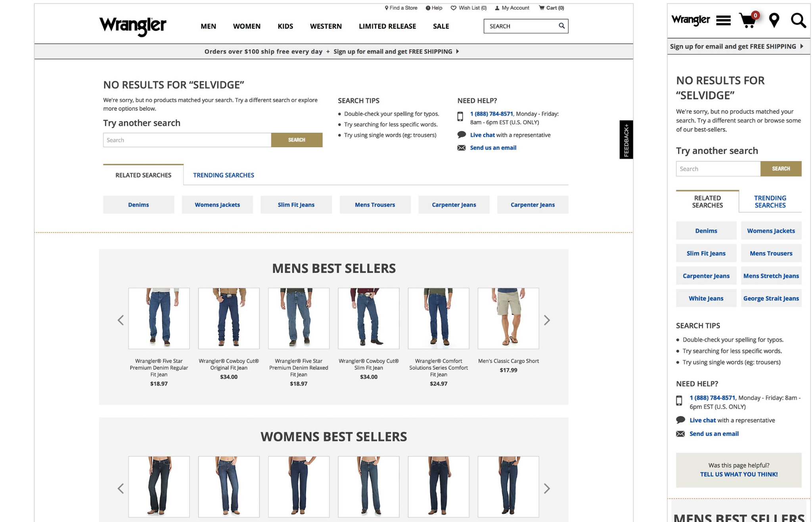The image size is (812, 522).
Task: Tap the mobile search magnifier icon
Action: (798, 20)
